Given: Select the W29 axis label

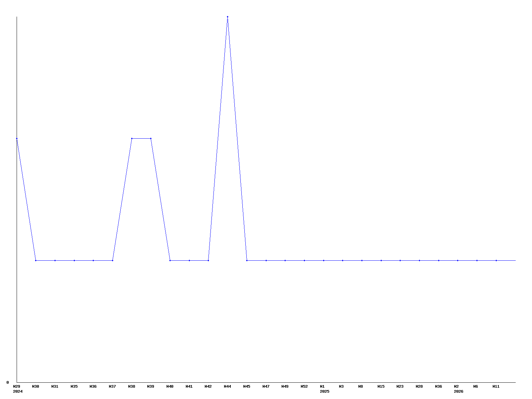Looking at the screenshot, I should coord(17,386).
